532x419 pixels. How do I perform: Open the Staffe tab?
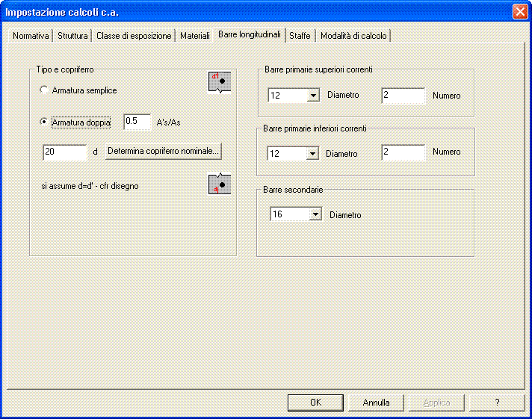(x=300, y=36)
